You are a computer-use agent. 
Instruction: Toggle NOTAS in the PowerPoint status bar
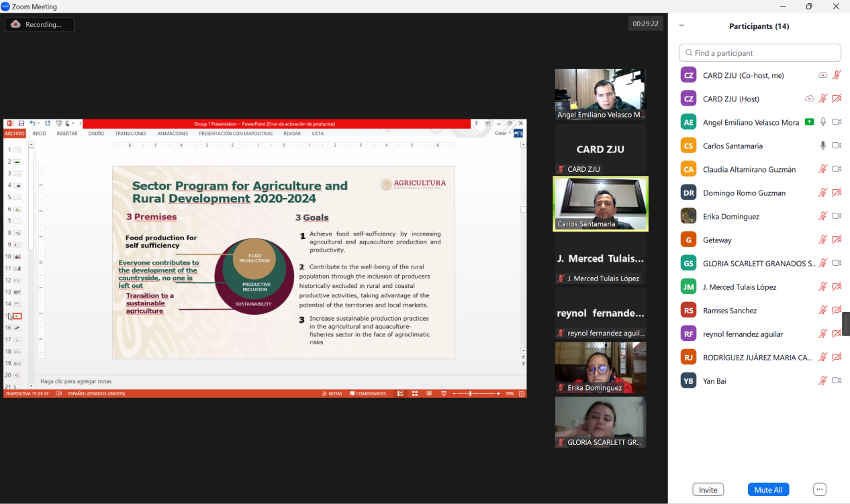click(332, 394)
